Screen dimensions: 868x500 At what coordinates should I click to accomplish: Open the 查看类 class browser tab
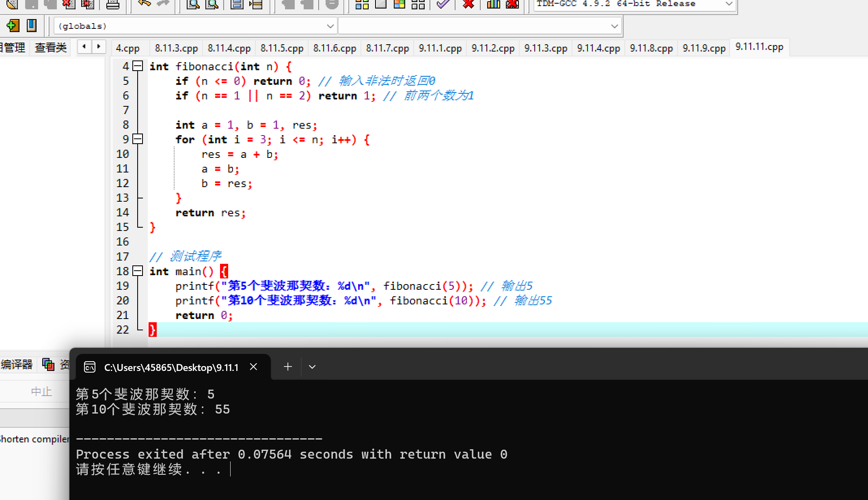pos(51,47)
